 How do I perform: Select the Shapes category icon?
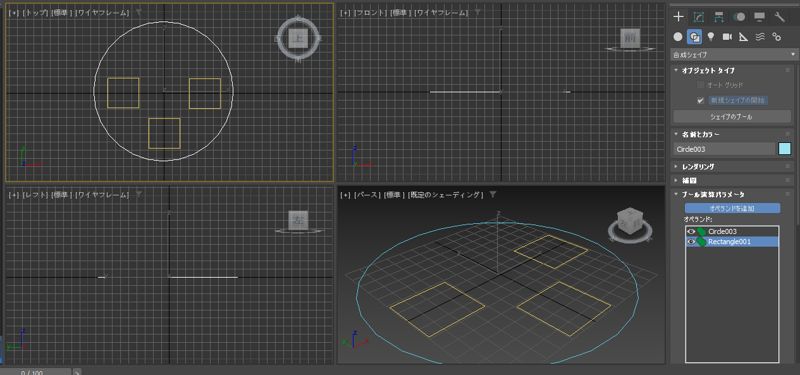coord(694,37)
